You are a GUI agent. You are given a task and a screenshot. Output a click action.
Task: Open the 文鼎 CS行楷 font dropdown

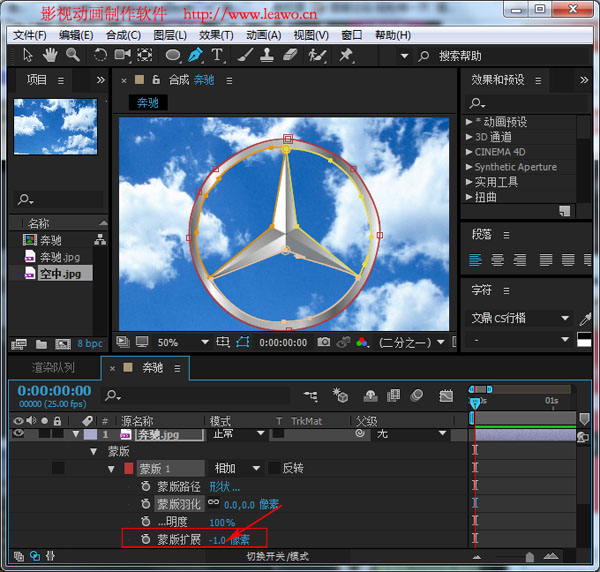[x=520, y=318]
